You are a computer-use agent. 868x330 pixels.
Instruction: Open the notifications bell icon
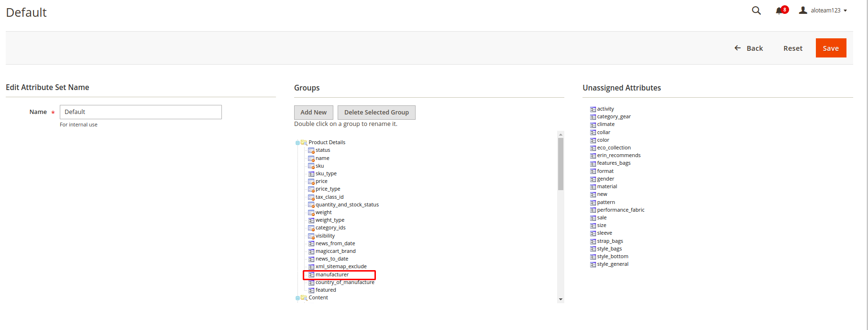point(779,11)
